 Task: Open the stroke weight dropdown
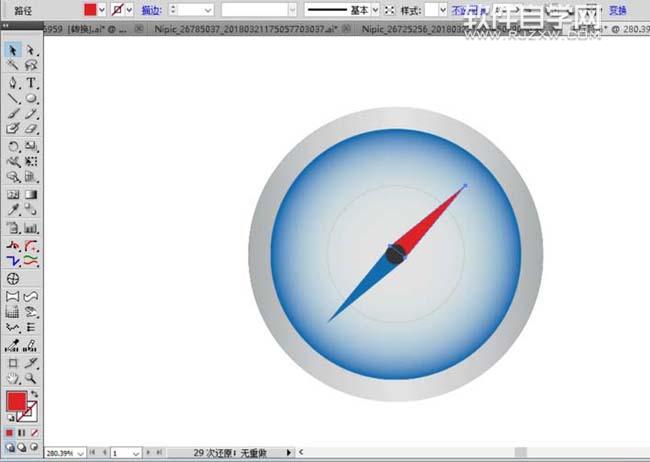point(208,10)
